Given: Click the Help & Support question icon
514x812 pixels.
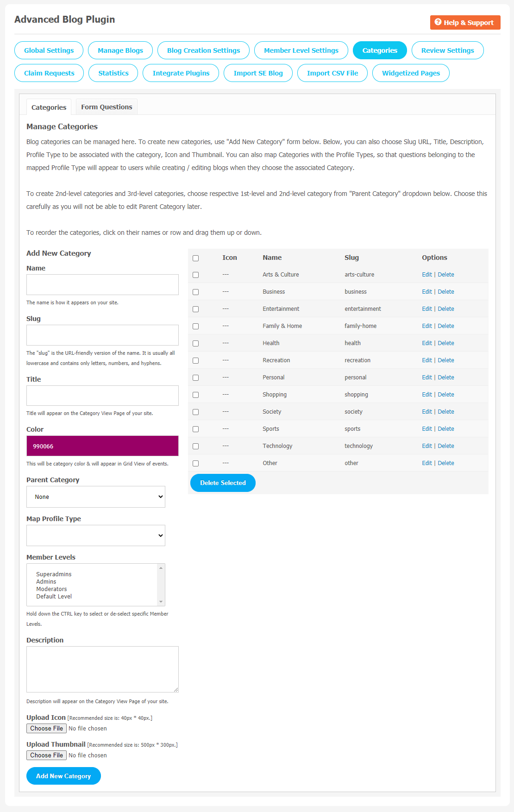Looking at the screenshot, I should point(438,22).
